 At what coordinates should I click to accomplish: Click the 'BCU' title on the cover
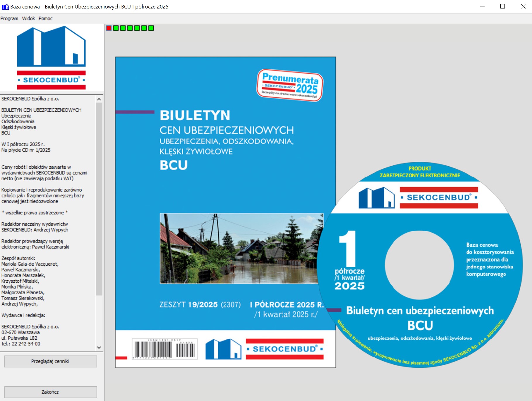[174, 165]
